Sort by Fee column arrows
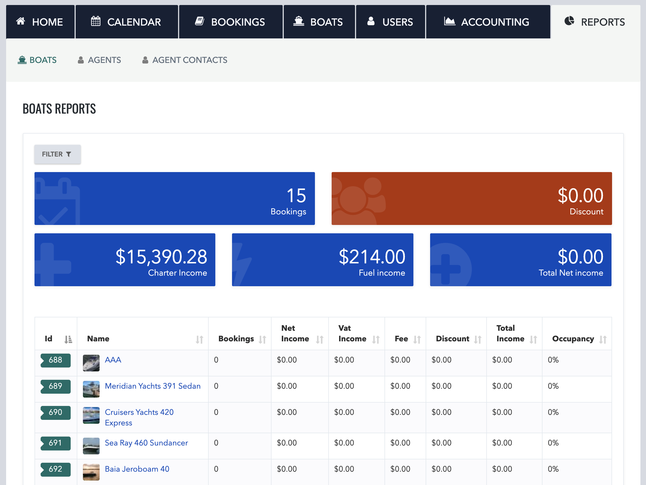Screen dimensions: 646x485 pos(417,339)
